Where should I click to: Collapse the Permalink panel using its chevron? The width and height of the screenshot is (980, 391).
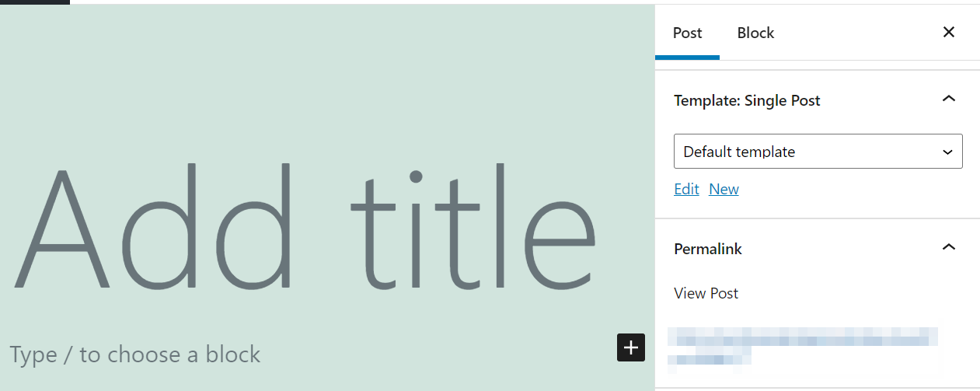(x=948, y=248)
